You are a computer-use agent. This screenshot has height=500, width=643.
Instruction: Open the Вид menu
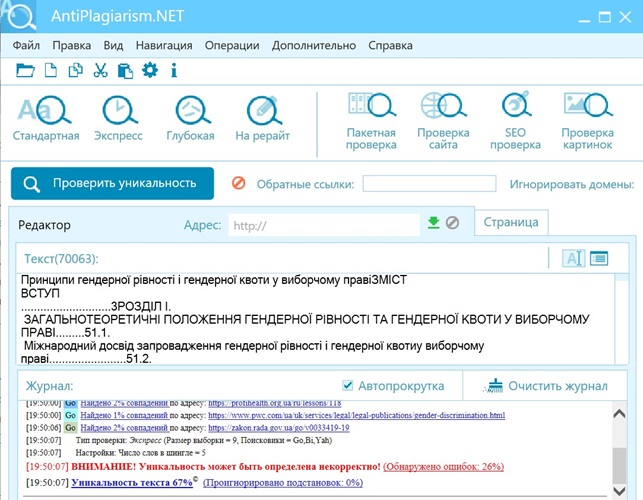(x=113, y=45)
